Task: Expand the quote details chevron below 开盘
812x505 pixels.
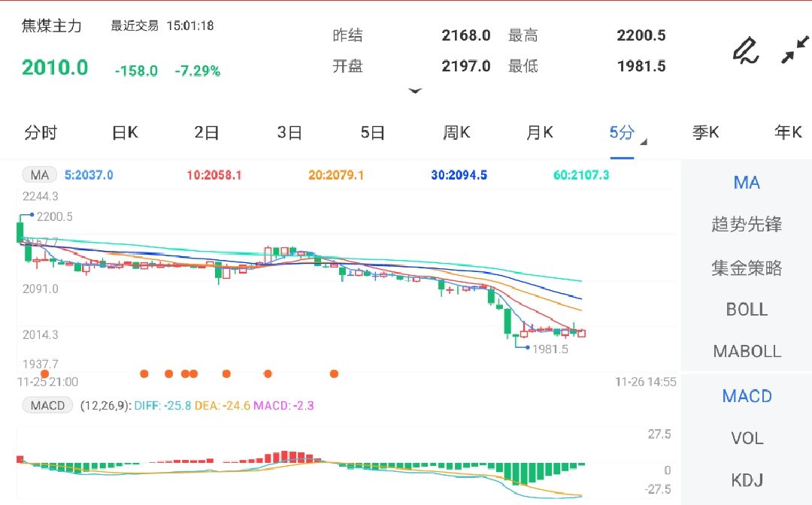Action: click(416, 91)
